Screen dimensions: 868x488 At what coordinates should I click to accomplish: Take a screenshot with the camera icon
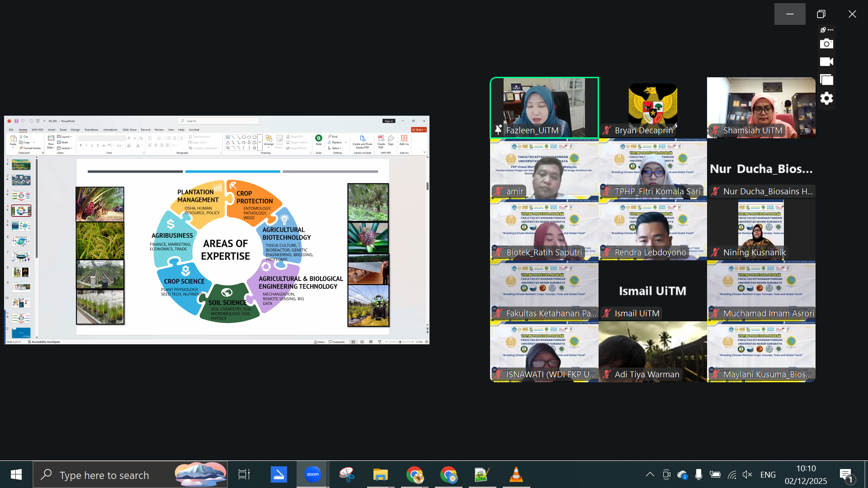click(x=826, y=44)
